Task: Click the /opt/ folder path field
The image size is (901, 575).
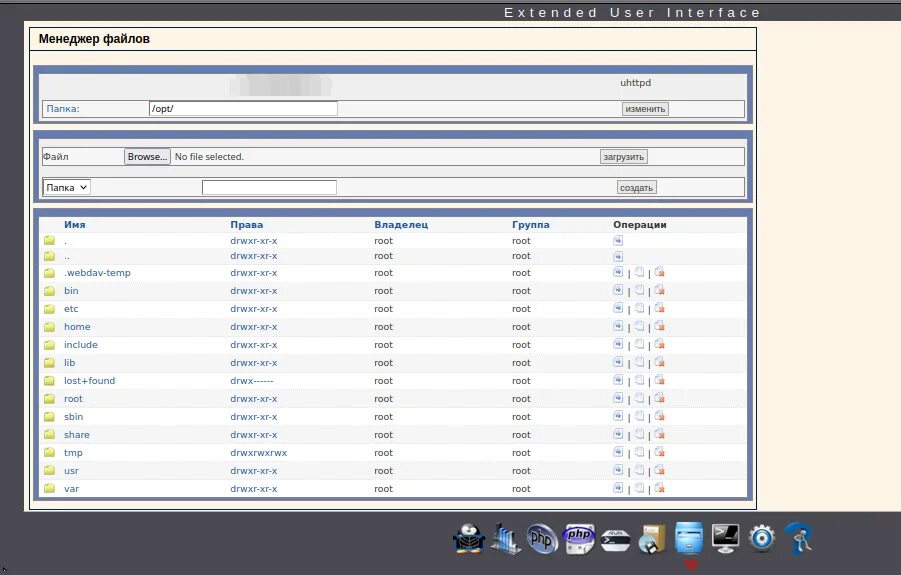Action: [243, 109]
